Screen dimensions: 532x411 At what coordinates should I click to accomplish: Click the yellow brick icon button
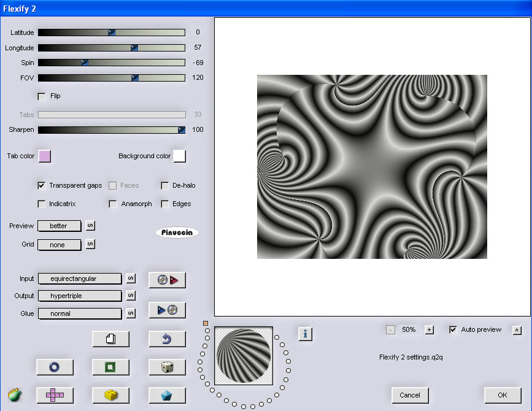111,395
